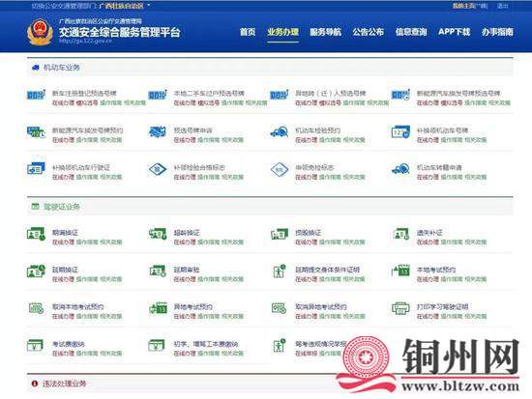
Task: Open the 超龄换证 license icon
Action: coord(158,234)
